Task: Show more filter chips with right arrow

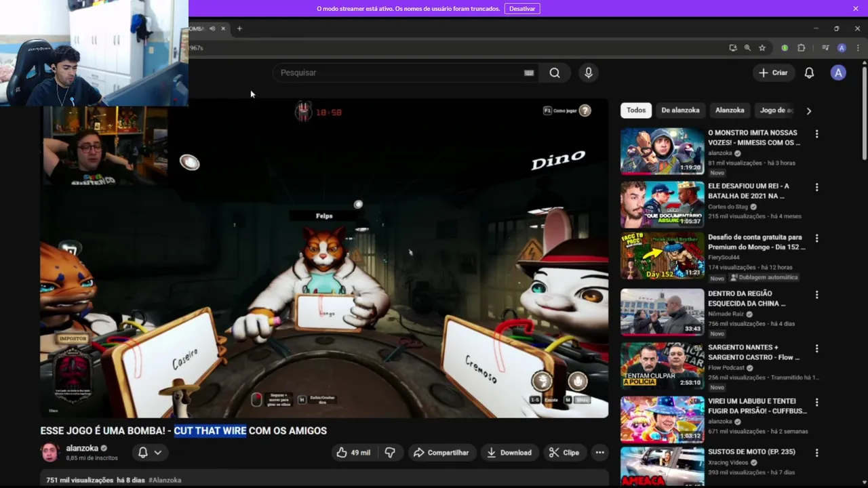Action: click(x=808, y=110)
